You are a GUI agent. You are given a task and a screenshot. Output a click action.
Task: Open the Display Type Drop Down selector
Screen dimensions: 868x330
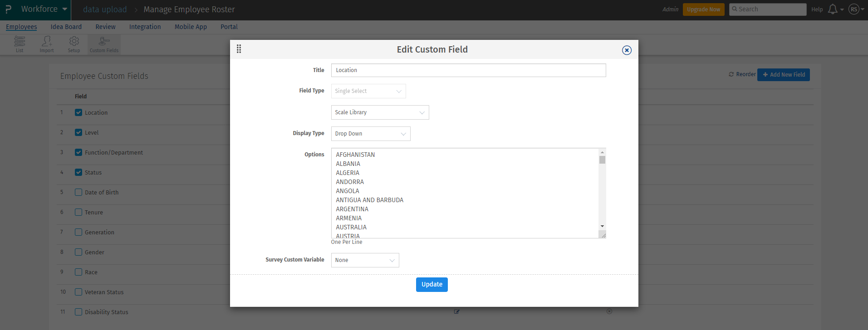371,134
